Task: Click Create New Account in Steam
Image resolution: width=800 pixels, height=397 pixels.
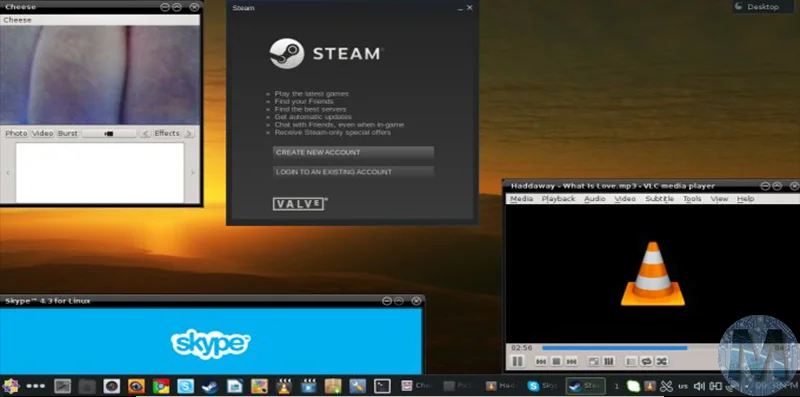Action: click(x=353, y=153)
